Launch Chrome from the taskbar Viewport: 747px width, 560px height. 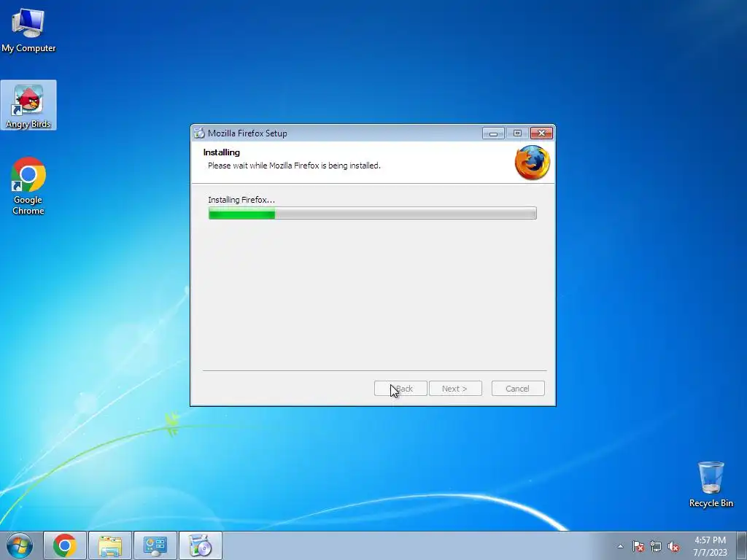coord(65,545)
